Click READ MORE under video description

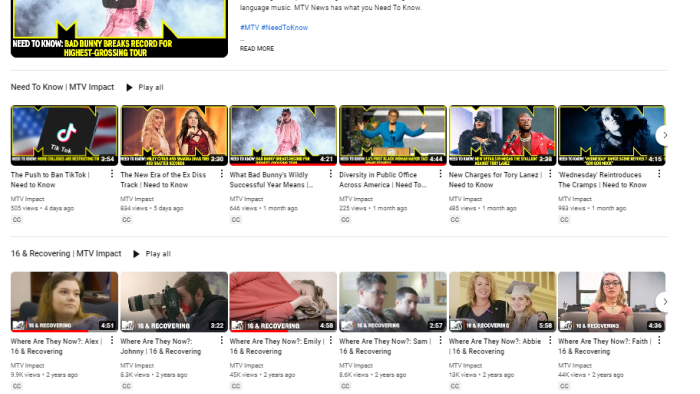pos(257,49)
